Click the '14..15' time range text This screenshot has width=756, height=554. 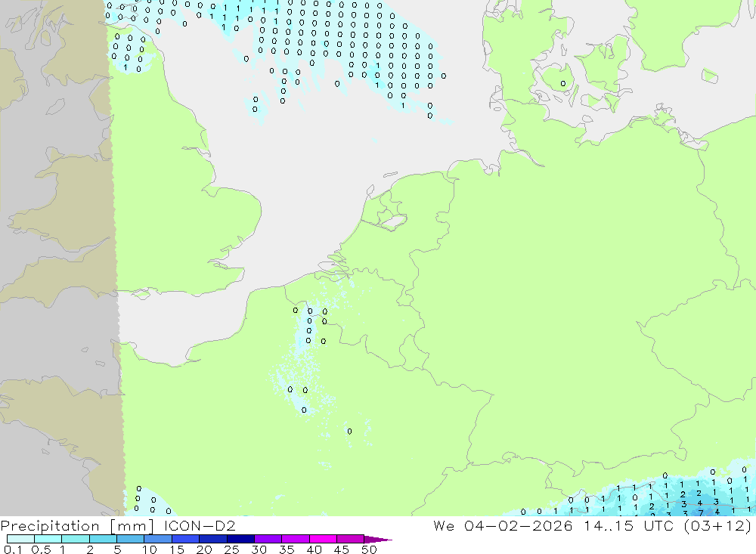tap(609, 525)
